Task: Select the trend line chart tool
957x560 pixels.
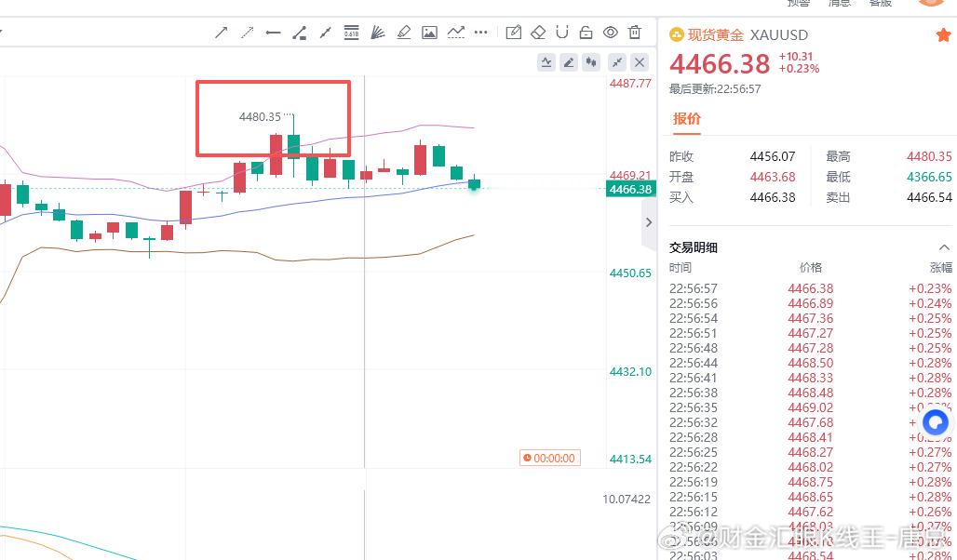Action: (456, 33)
